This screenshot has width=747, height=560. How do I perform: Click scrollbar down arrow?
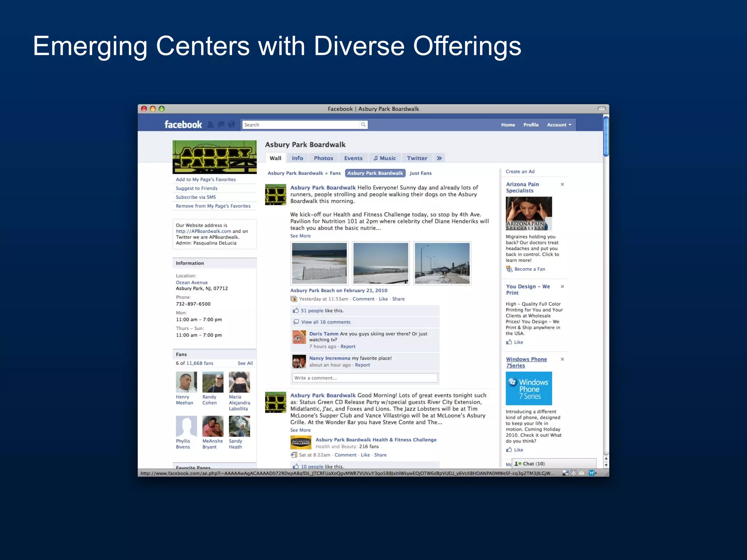pos(606,465)
